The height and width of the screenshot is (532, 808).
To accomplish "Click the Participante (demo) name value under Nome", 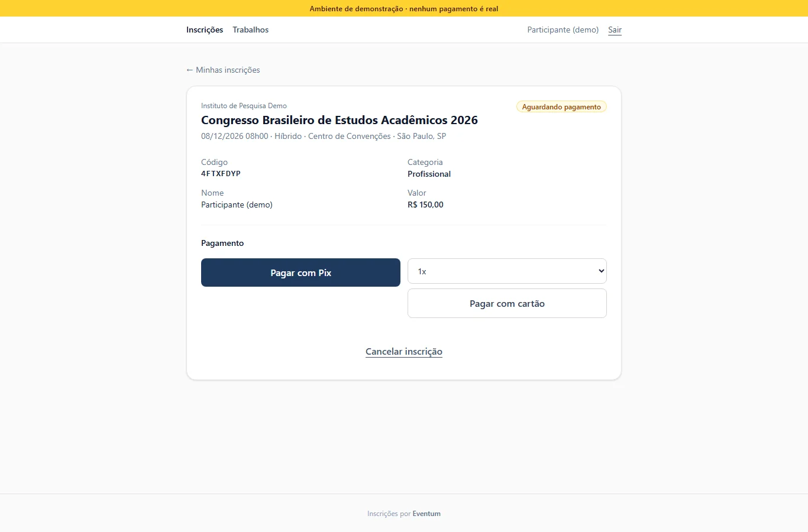I will (x=237, y=205).
